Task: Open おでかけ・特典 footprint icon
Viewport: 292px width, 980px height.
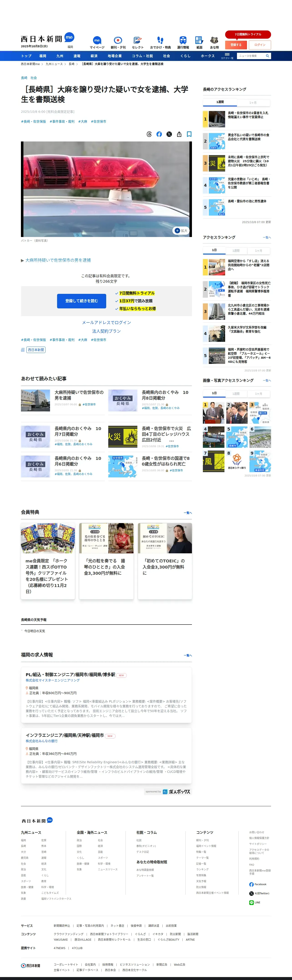Action: click(160, 43)
